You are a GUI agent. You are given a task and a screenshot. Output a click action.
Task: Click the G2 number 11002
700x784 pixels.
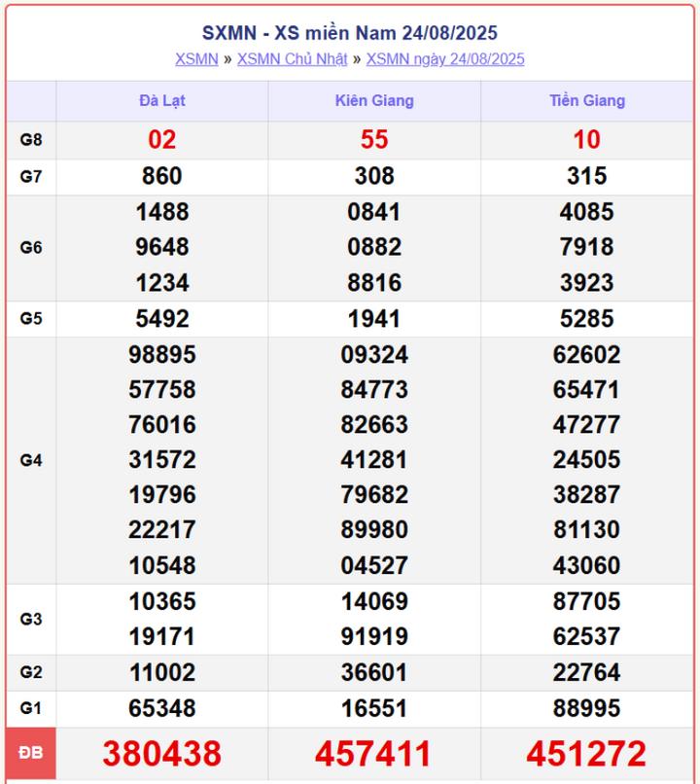(162, 673)
